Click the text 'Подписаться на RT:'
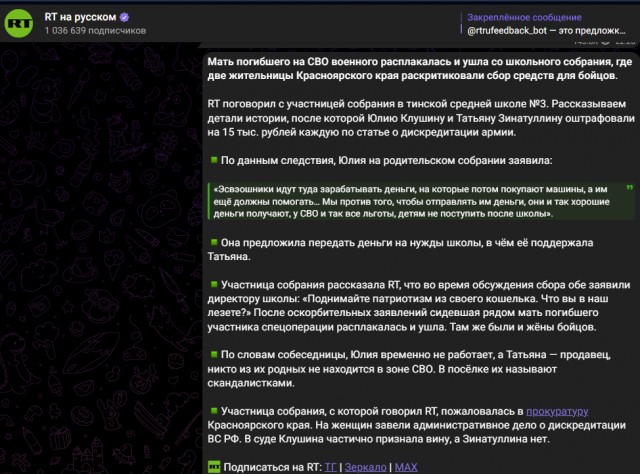Image resolution: width=640 pixels, height=474 pixels. tap(272, 467)
